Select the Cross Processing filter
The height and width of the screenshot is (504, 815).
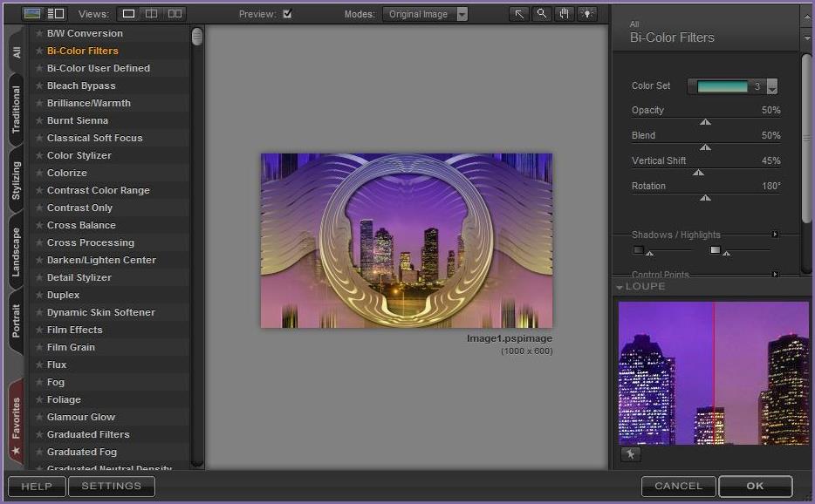(x=91, y=242)
